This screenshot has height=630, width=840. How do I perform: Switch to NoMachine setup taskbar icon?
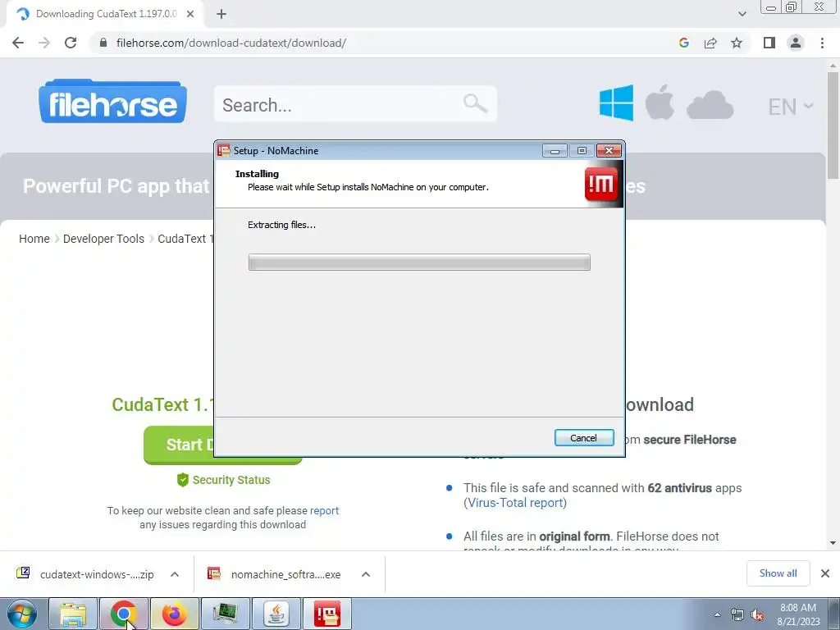[x=327, y=614]
